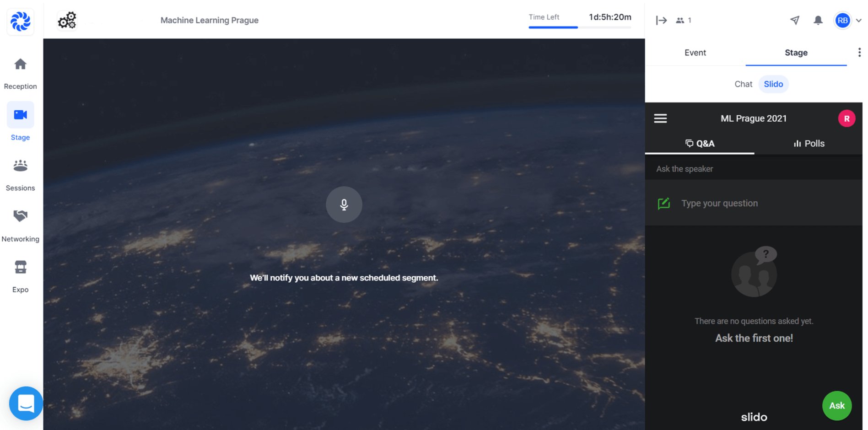
Task: Click the green Ask button
Action: tap(837, 406)
